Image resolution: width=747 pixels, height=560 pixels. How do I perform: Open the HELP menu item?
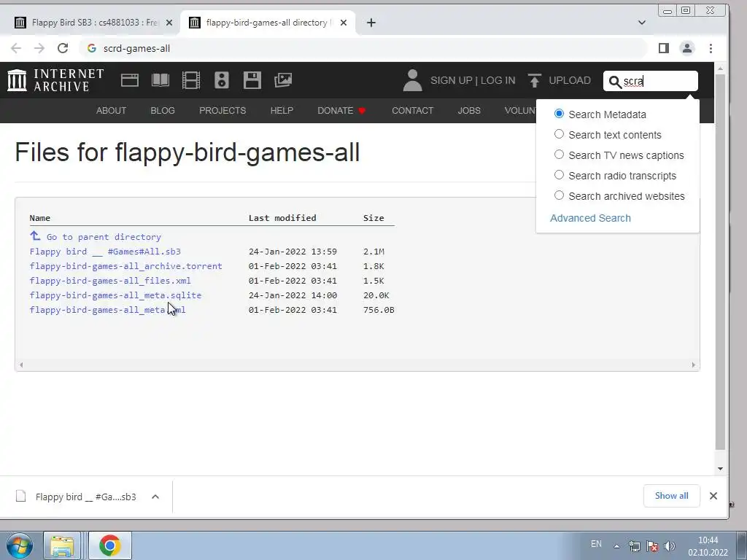pos(282,111)
